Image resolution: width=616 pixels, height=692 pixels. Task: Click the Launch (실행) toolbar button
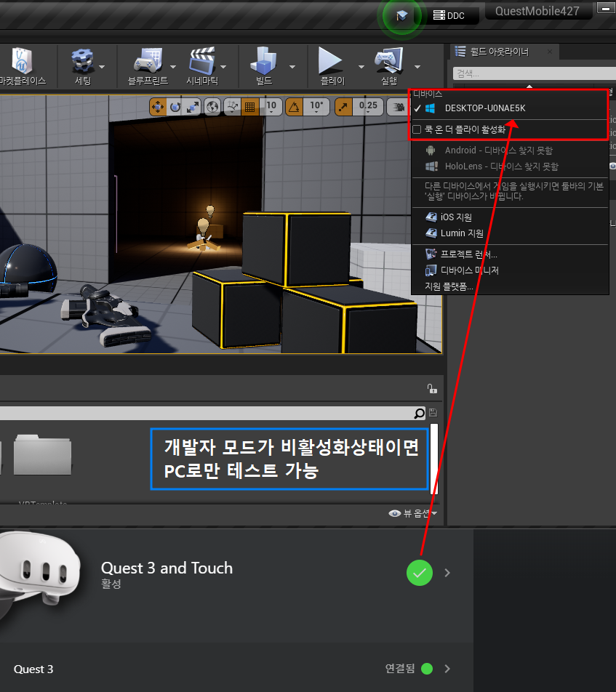click(x=389, y=66)
